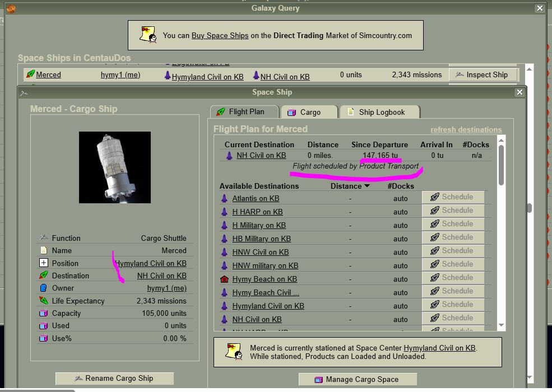Image resolution: width=552 pixels, height=392 pixels.
Task: Open the Ship Logbook tab
Action: (380, 112)
